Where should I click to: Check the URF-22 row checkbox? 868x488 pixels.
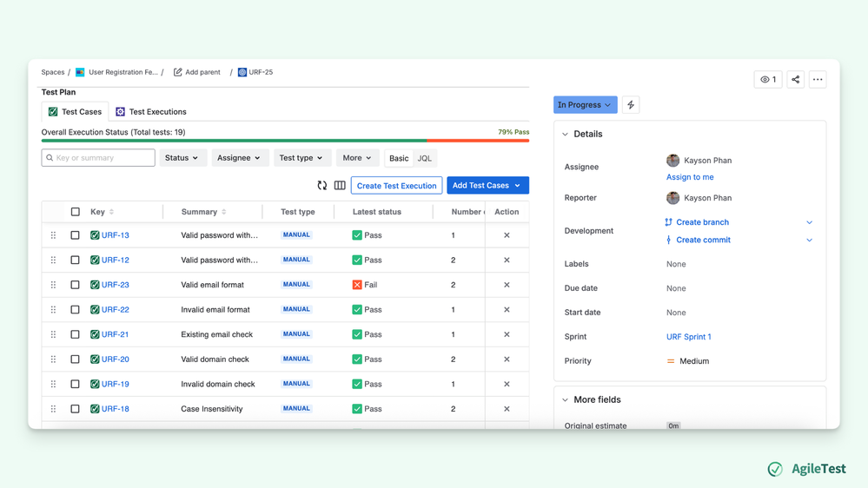(x=76, y=310)
